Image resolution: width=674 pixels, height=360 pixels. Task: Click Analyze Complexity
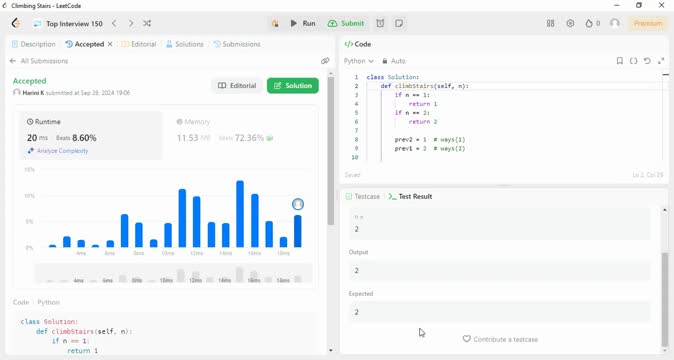(58, 151)
